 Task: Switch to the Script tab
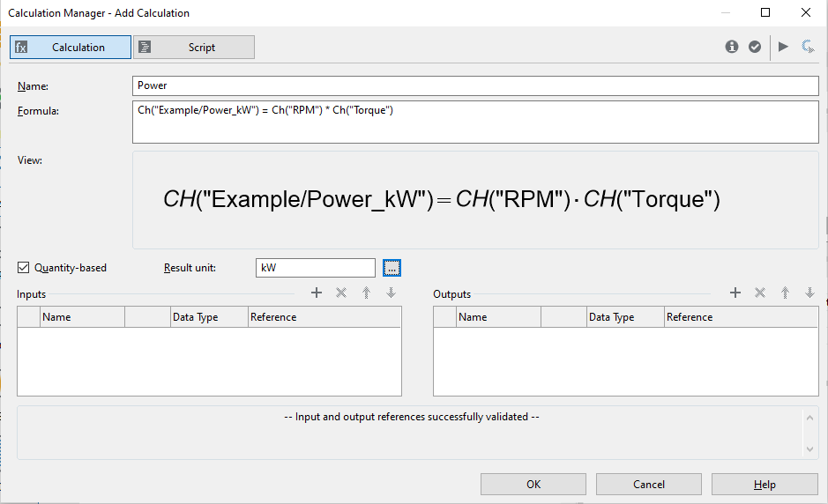(194, 48)
